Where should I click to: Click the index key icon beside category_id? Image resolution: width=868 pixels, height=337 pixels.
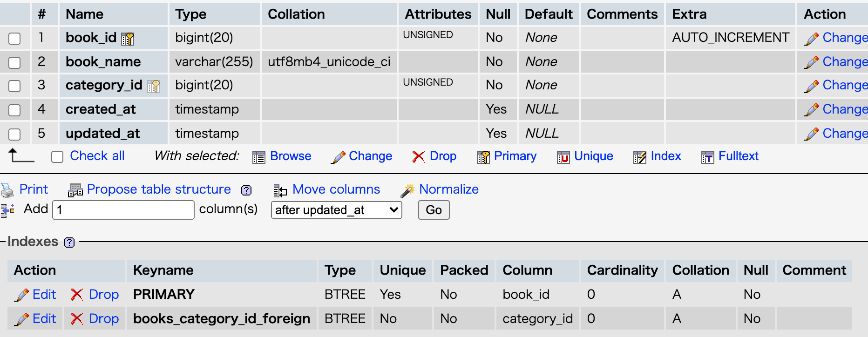click(154, 86)
